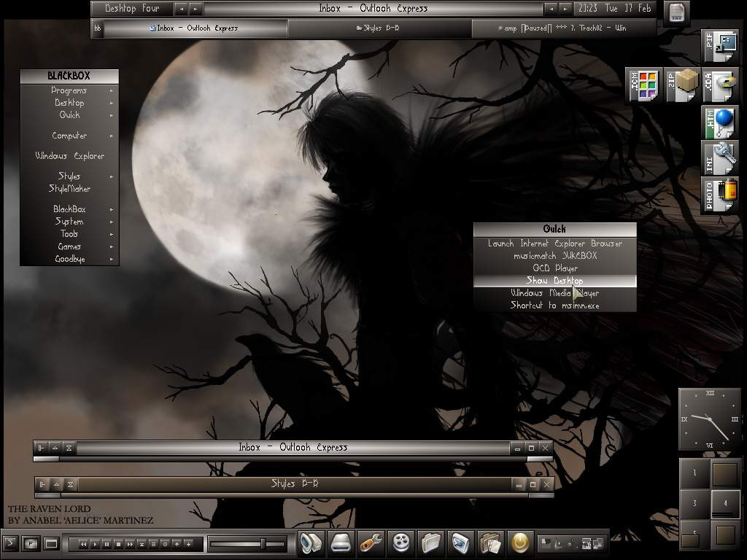Expand the Styles submenu
The width and height of the screenshot is (747, 560).
coord(69,176)
